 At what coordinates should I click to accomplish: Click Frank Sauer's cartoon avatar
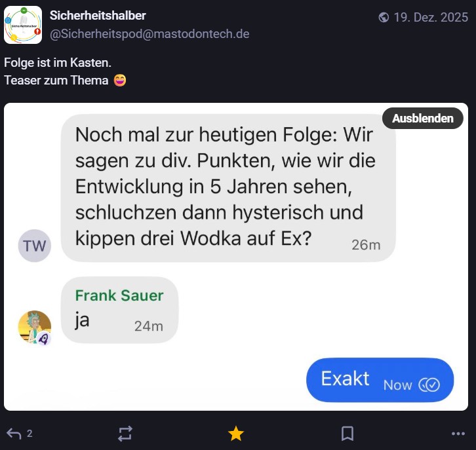[35, 327]
